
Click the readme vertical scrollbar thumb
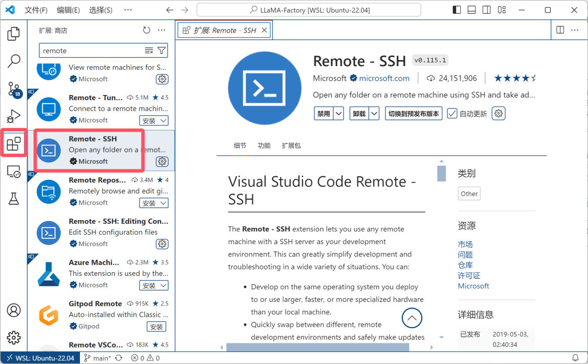point(441,174)
